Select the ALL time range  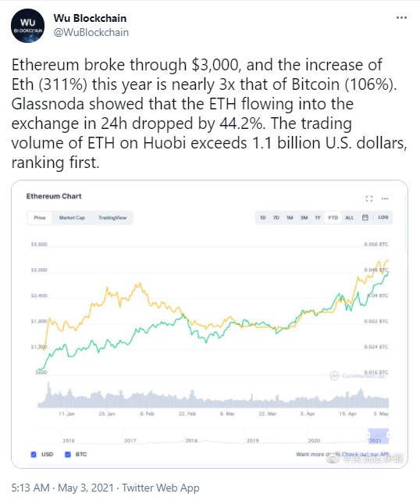(x=350, y=217)
